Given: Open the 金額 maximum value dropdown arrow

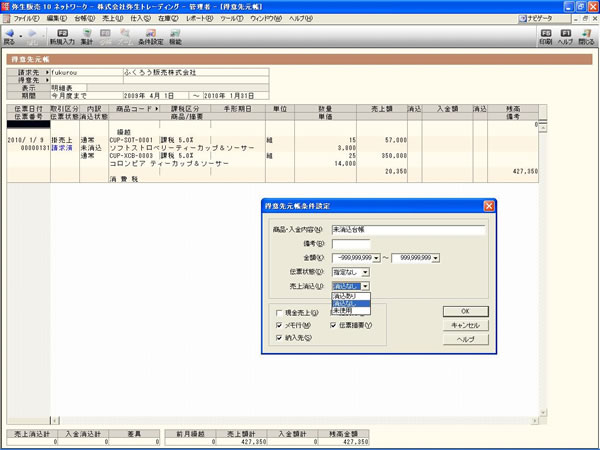Looking at the screenshot, I should tap(436, 258).
